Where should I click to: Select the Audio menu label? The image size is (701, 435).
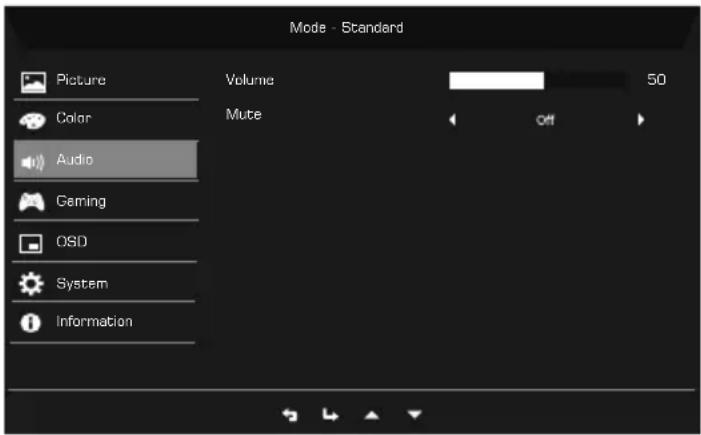[75, 160]
